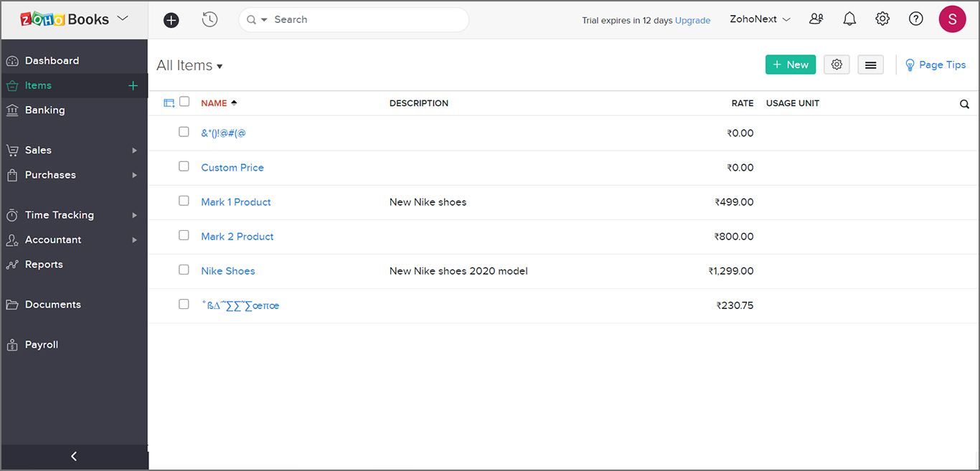
Task: Click the quick create plus icon
Action: click(171, 20)
